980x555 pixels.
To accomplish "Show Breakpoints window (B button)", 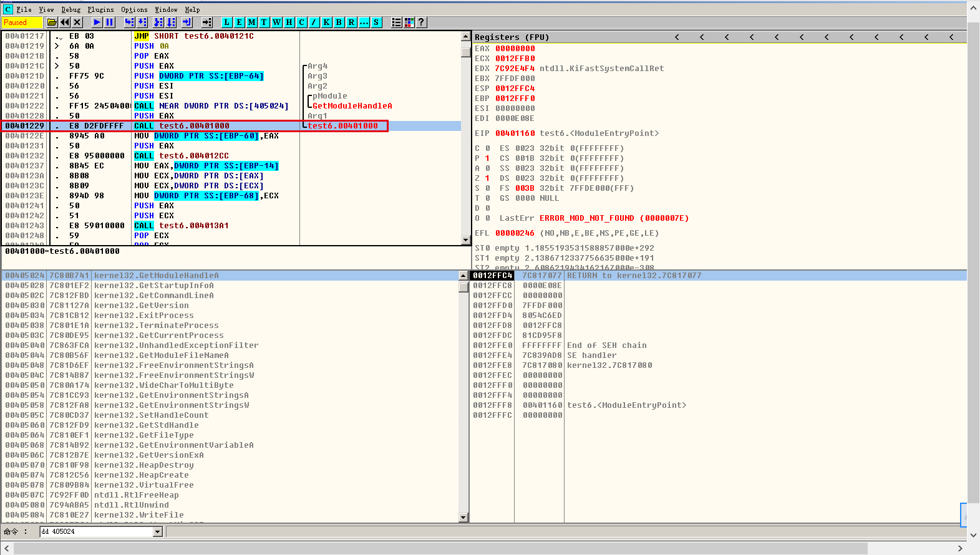I will tap(339, 22).
